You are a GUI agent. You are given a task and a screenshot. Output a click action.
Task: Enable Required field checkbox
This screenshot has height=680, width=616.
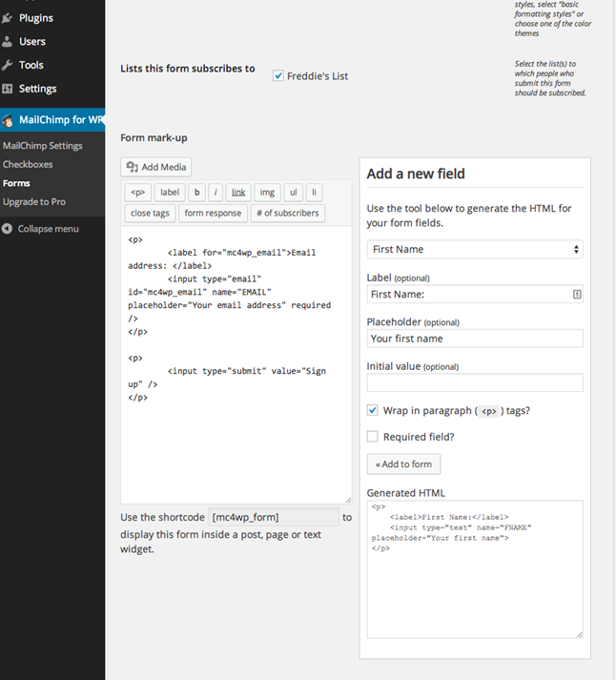pyautogui.click(x=373, y=436)
